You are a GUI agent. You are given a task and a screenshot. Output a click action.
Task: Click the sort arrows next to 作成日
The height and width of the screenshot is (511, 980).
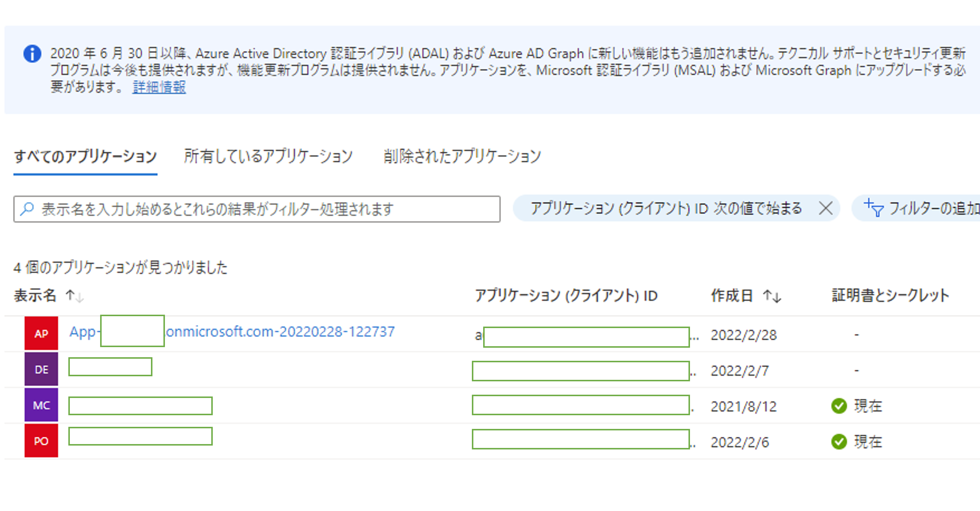tap(772, 296)
